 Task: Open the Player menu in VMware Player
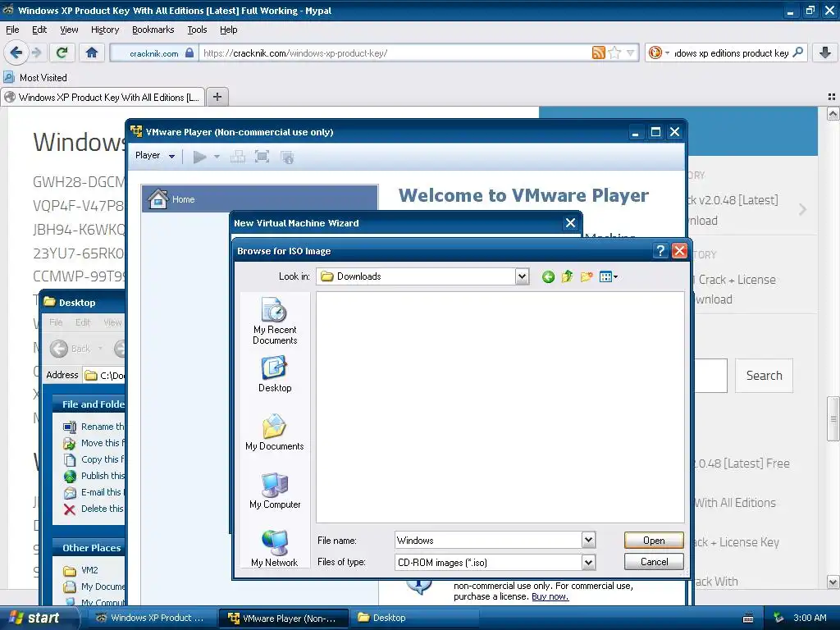coord(155,155)
